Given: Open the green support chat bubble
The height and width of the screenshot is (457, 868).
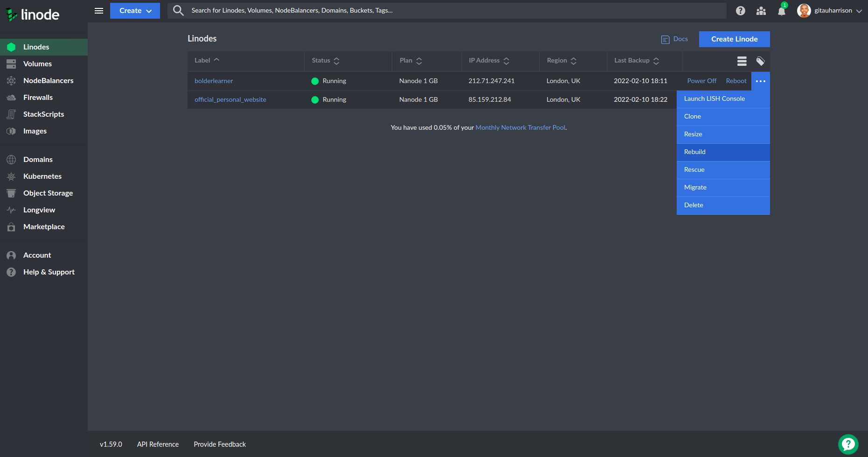Looking at the screenshot, I should 848,444.
